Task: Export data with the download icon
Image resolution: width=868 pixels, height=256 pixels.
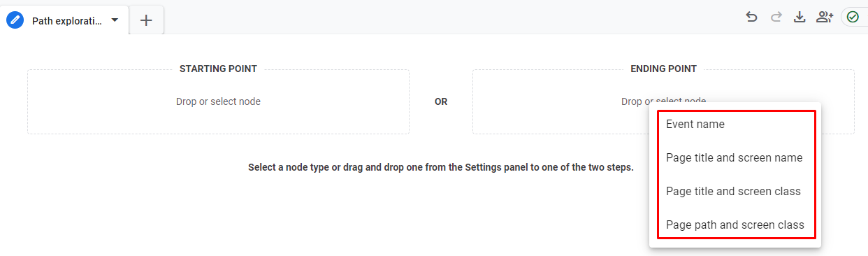Action: (800, 17)
